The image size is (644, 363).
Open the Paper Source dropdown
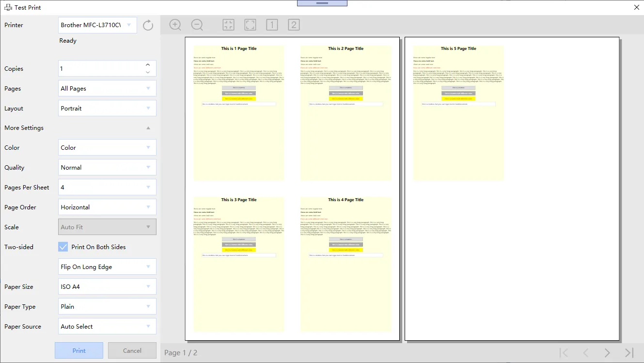pos(107,327)
